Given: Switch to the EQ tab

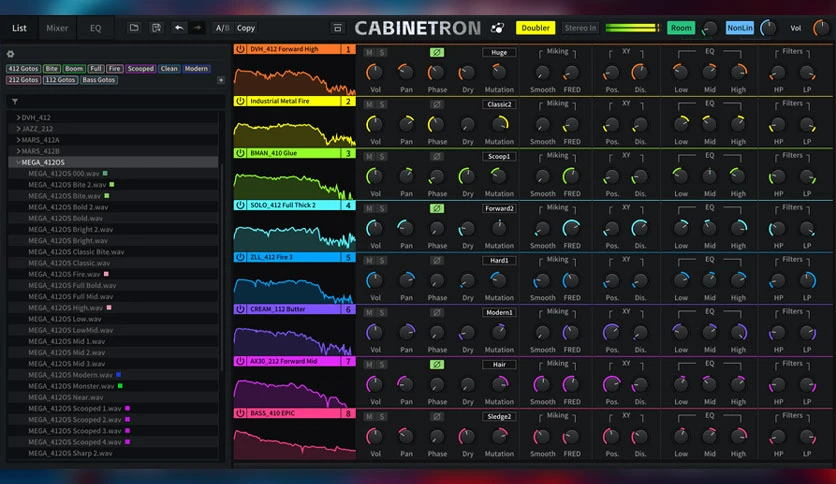Looking at the screenshot, I should coord(95,28).
